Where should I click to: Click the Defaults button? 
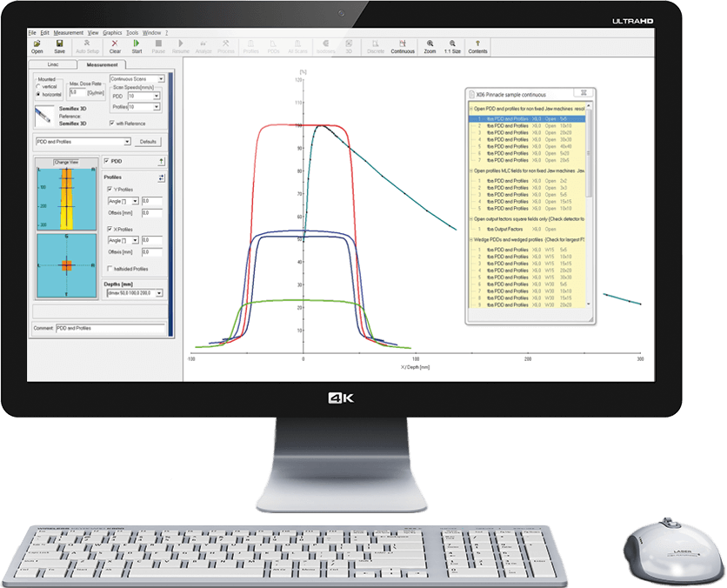[149, 141]
